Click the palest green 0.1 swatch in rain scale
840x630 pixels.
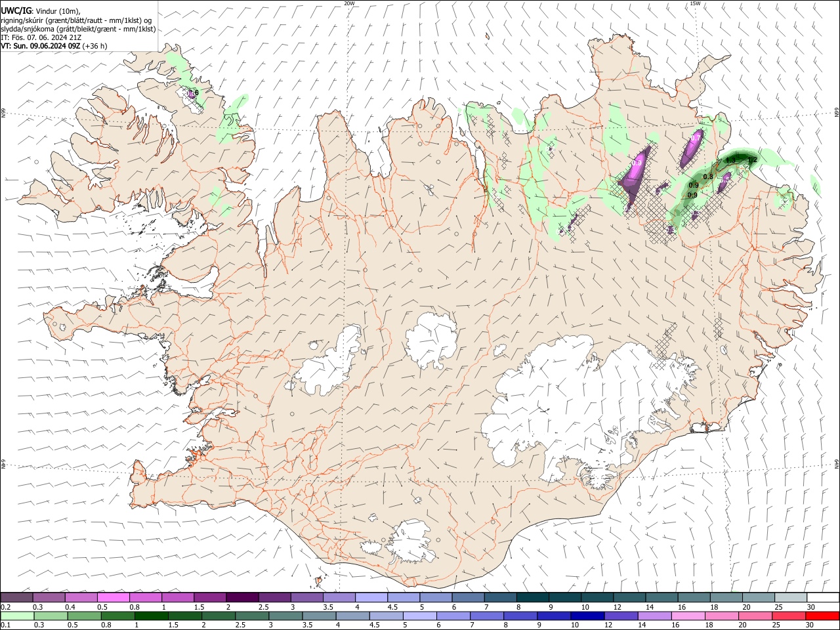pos(17,616)
